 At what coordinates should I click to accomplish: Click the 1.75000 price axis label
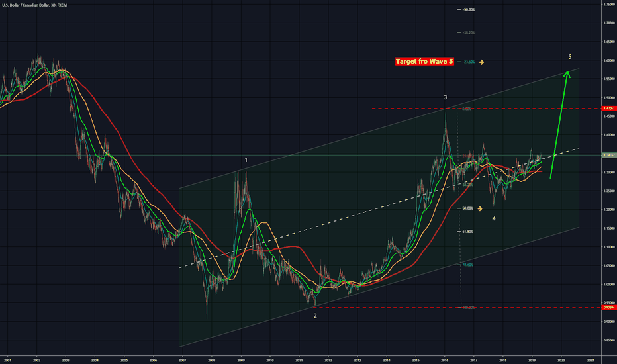[609, 5]
